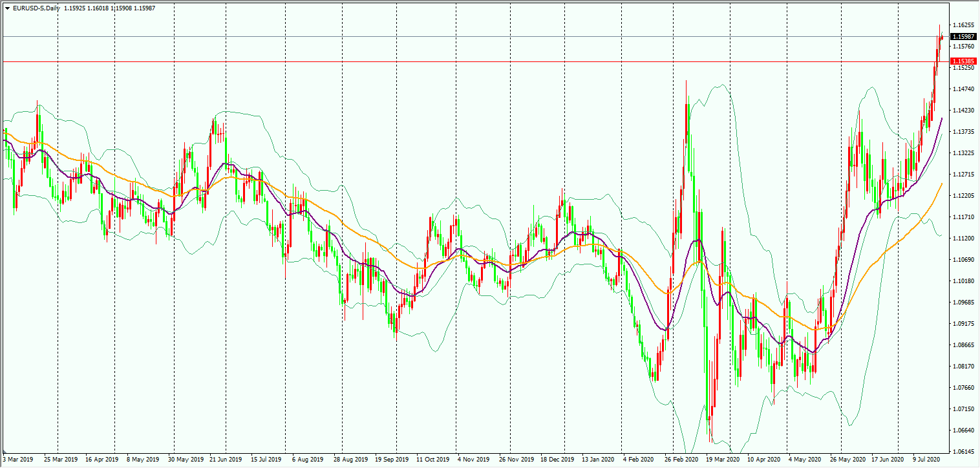Click the 8 May 2019 date label
The width and height of the screenshot is (980, 468).
(x=144, y=460)
